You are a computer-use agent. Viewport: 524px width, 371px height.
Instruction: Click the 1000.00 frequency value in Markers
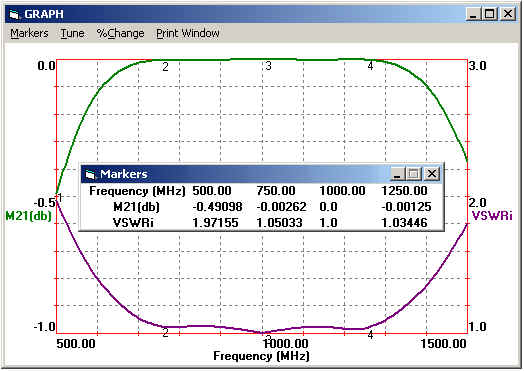[343, 191]
